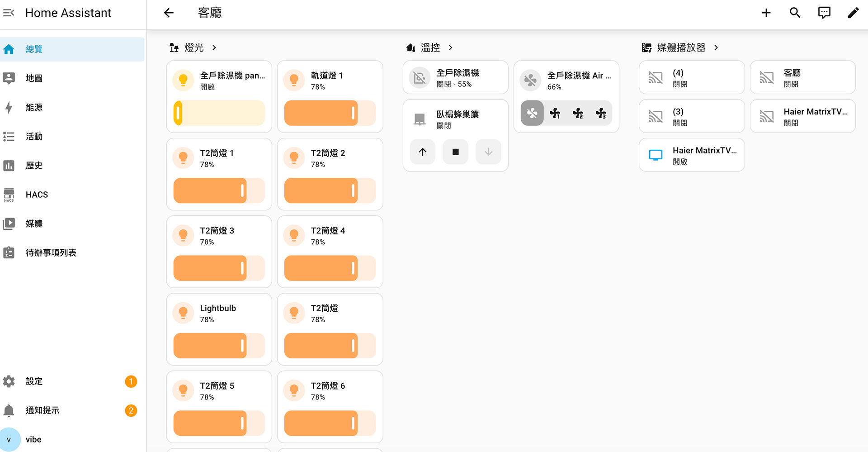Open HACS in the sidebar
Viewport: 868px width, 452px height.
tap(72, 195)
